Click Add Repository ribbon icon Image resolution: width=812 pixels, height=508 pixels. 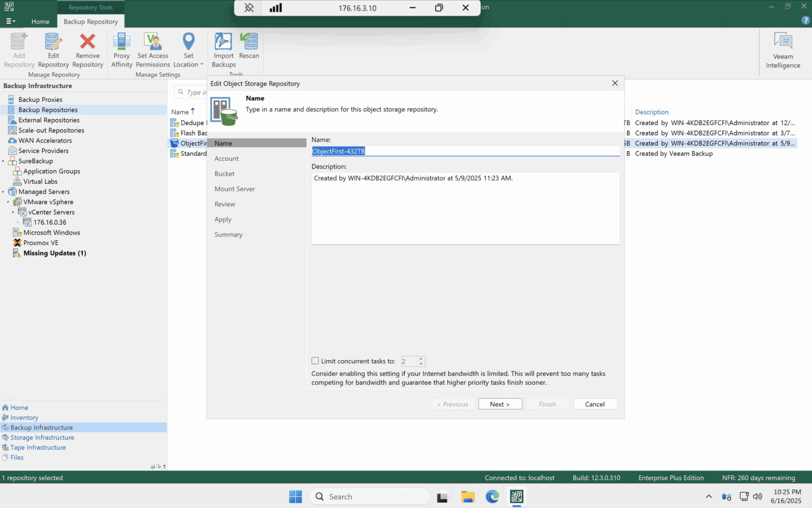click(19, 41)
